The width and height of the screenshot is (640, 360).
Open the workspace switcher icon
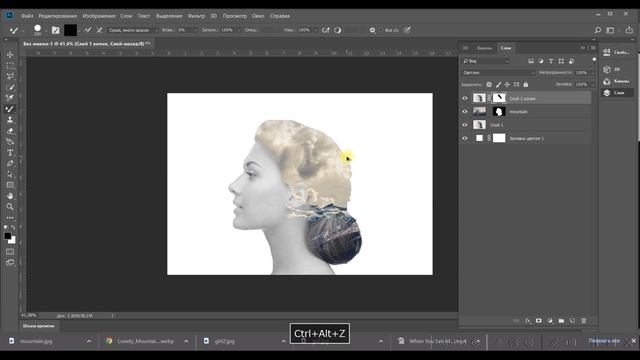(611, 30)
